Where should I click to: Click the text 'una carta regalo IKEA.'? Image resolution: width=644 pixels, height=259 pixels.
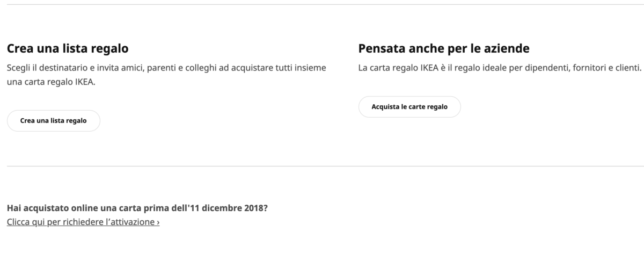pos(51,83)
